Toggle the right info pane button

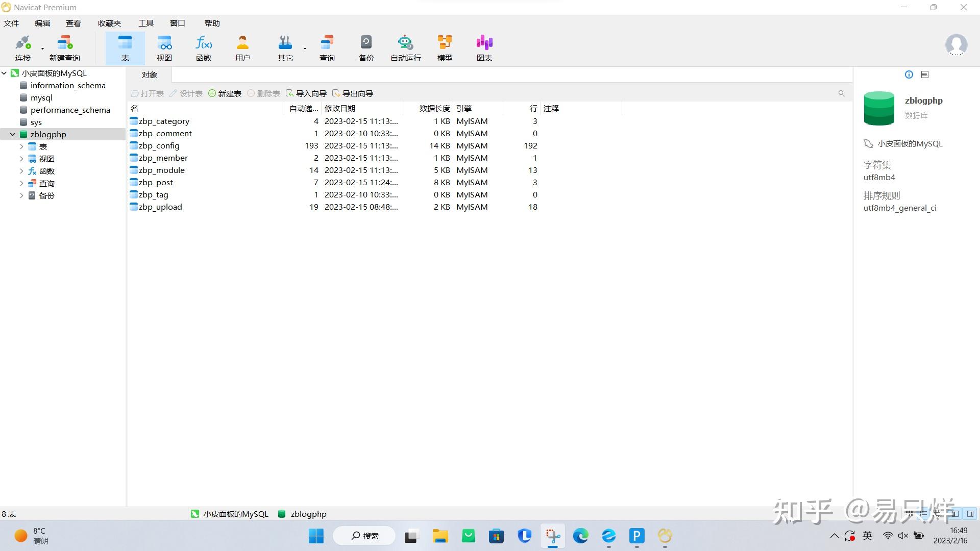point(970,514)
